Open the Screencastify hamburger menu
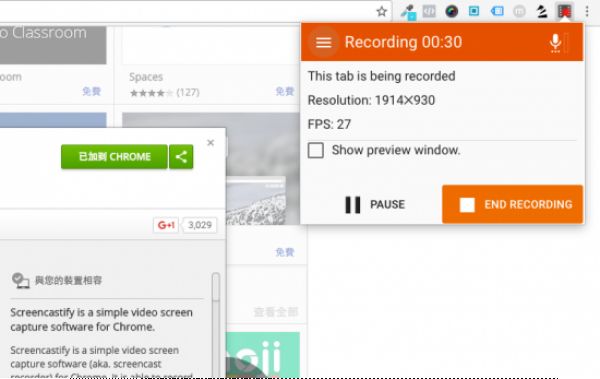600x379 pixels. [323, 42]
